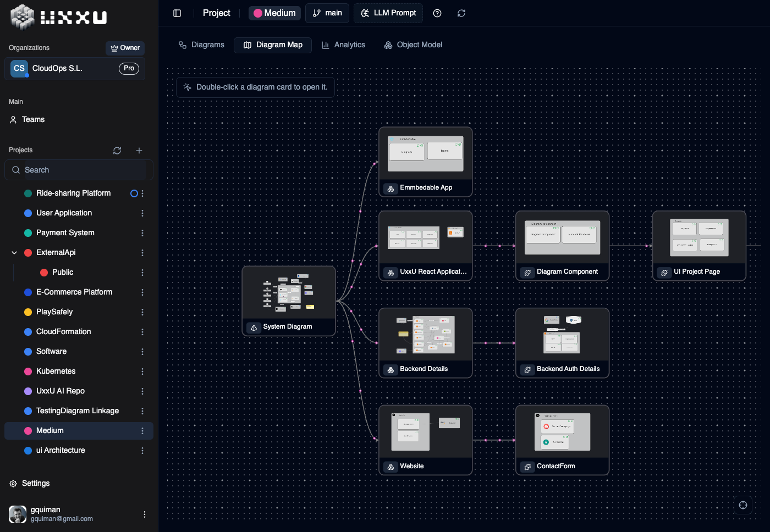Screen dimensions: 770x532
Task: Select the Backend Details card
Action: click(x=426, y=343)
